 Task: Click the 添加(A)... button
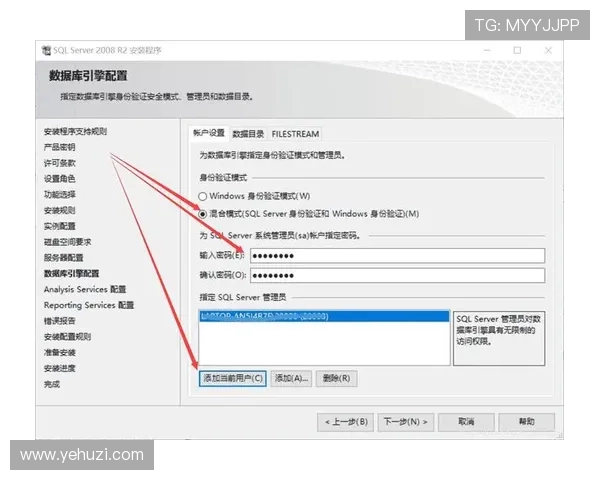[291, 379]
